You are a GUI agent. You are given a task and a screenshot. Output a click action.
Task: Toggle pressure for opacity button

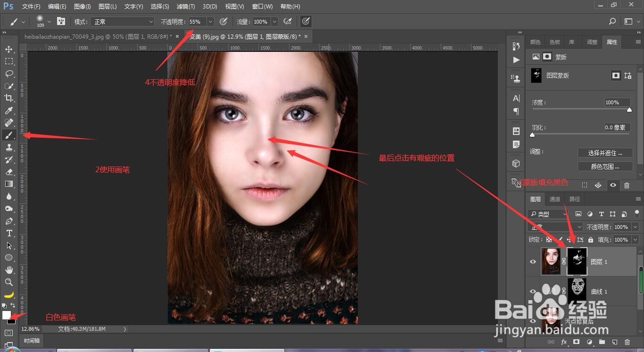(223, 21)
